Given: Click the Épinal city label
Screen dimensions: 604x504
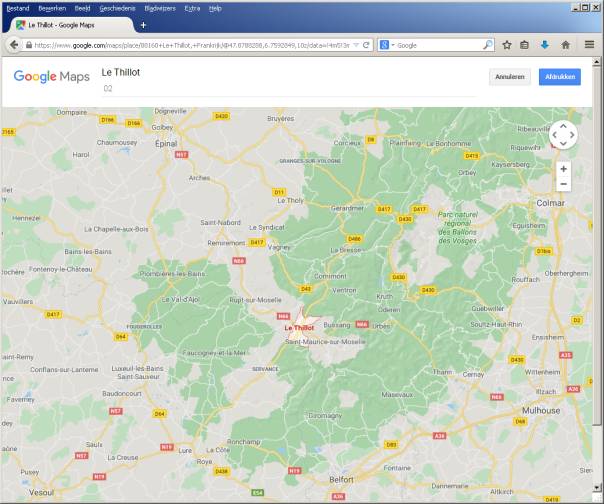Looking at the screenshot, I should point(166,143).
